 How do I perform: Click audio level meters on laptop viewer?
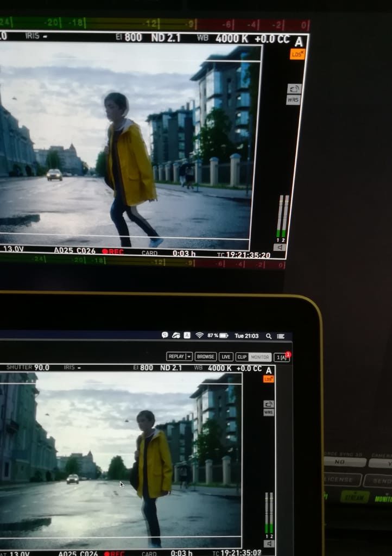(x=268, y=513)
